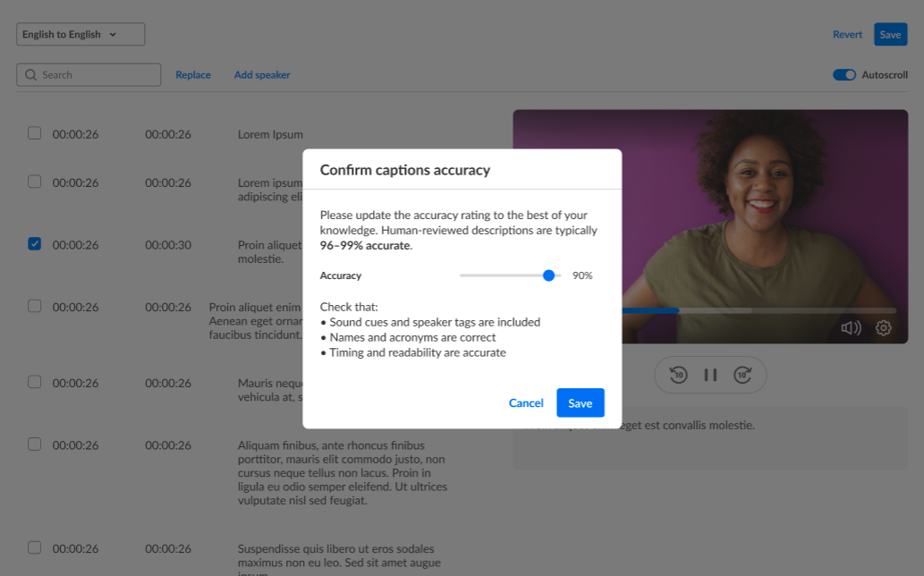Click the Revert link
Image resolution: width=924 pixels, height=576 pixels.
pyautogui.click(x=847, y=34)
